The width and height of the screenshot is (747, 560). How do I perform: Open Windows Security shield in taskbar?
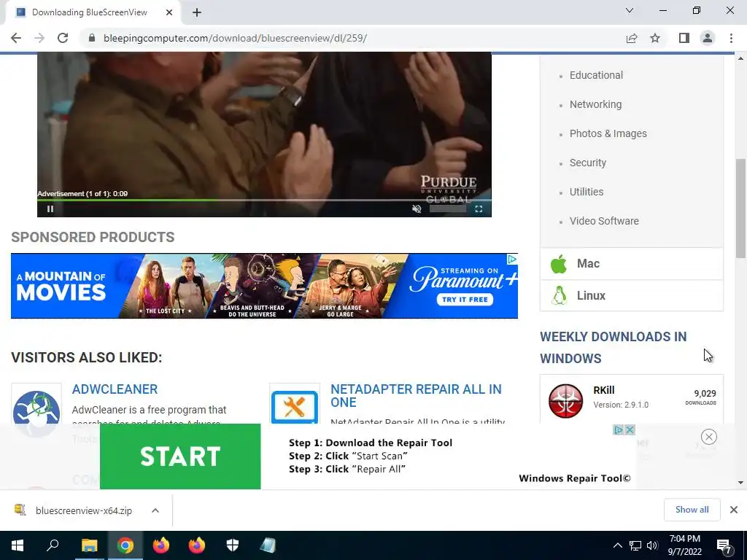click(233, 545)
